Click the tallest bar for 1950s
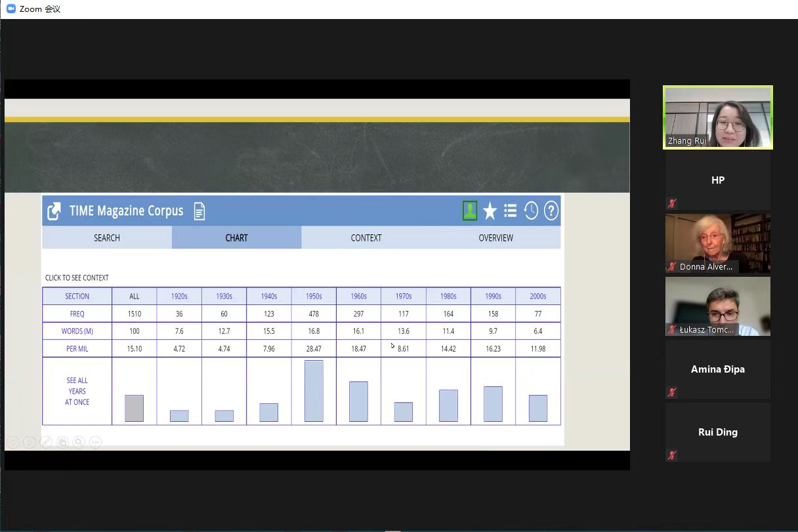The height and width of the screenshot is (532, 798). tap(314, 391)
